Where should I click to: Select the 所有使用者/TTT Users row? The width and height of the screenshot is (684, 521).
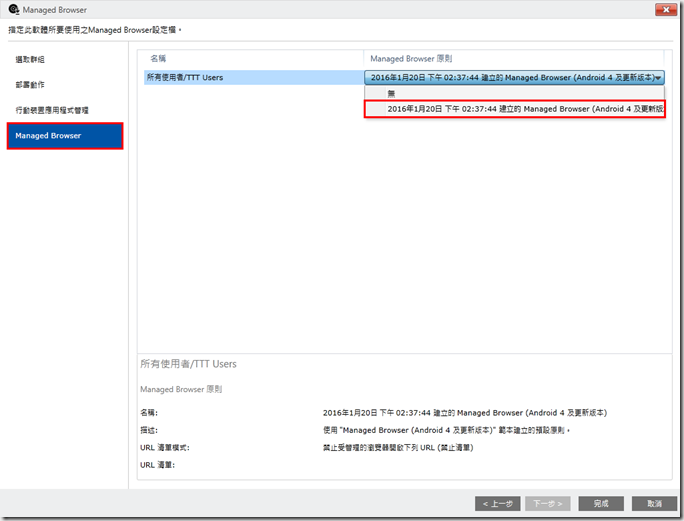(186, 77)
